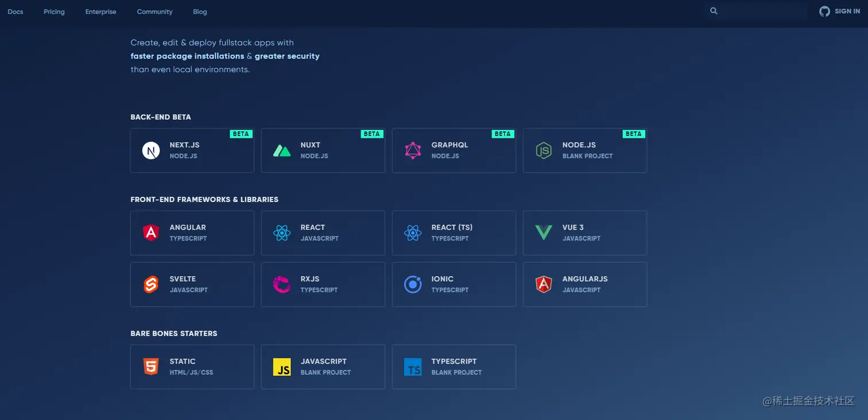868x420 pixels.
Task: Click BETA badge on Nuxt card
Action: pos(372,134)
